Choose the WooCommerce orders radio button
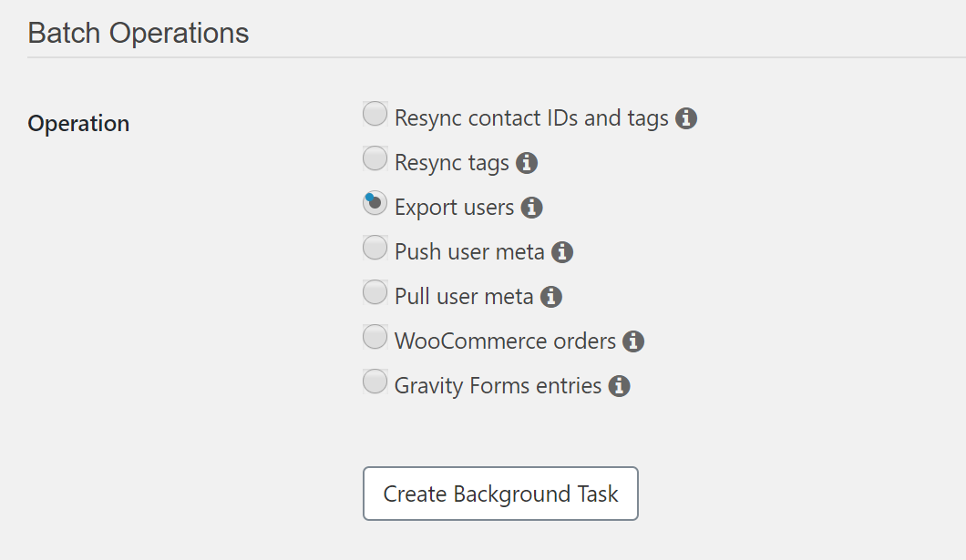The image size is (966, 560). coord(375,337)
